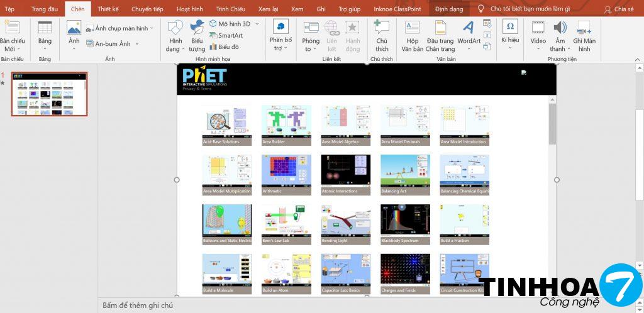Click Đầu trang Chân trang header footer

[x=440, y=35]
